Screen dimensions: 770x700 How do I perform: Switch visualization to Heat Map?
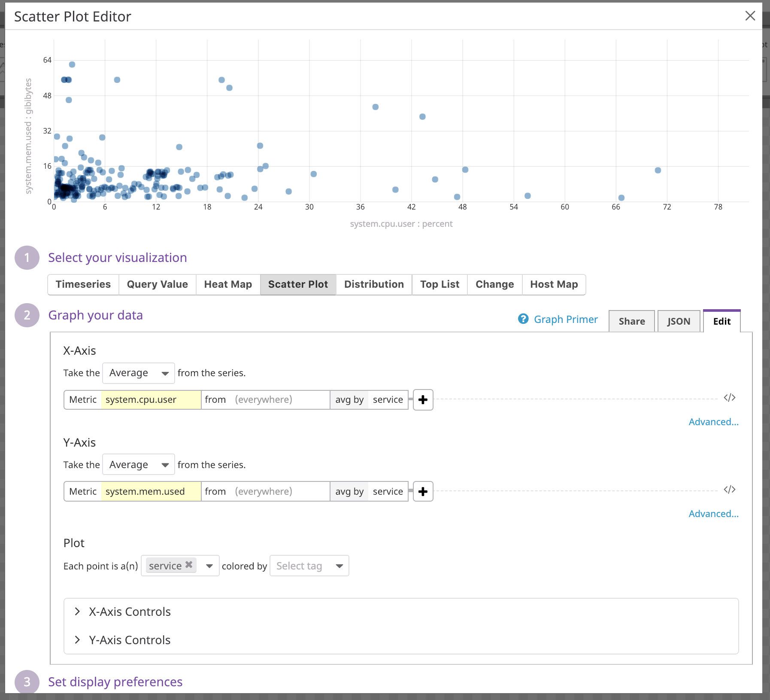tap(228, 284)
